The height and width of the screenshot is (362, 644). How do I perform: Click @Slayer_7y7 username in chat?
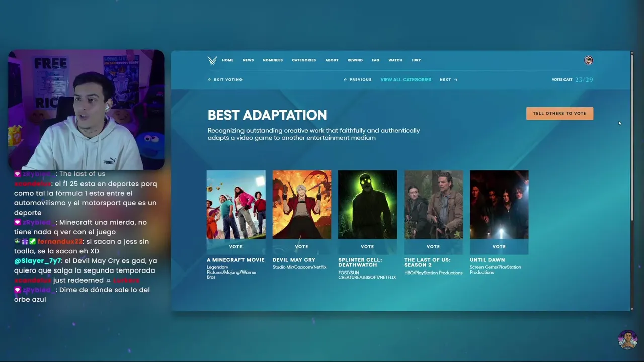pyautogui.click(x=38, y=261)
